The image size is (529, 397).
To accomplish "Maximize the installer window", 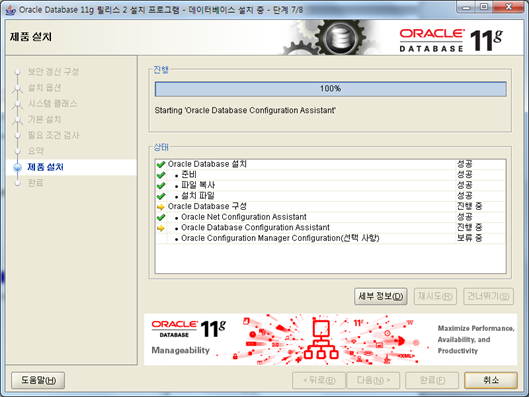I will point(484,7).
